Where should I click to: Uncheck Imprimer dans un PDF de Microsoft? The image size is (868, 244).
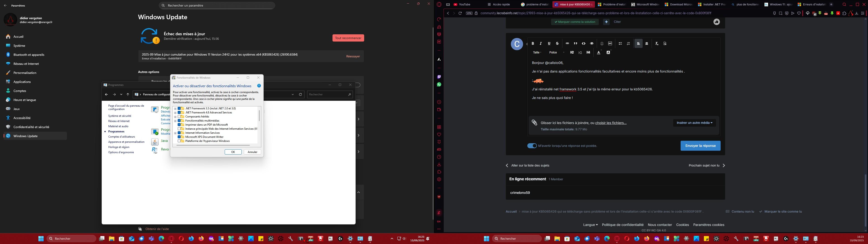[179, 125]
